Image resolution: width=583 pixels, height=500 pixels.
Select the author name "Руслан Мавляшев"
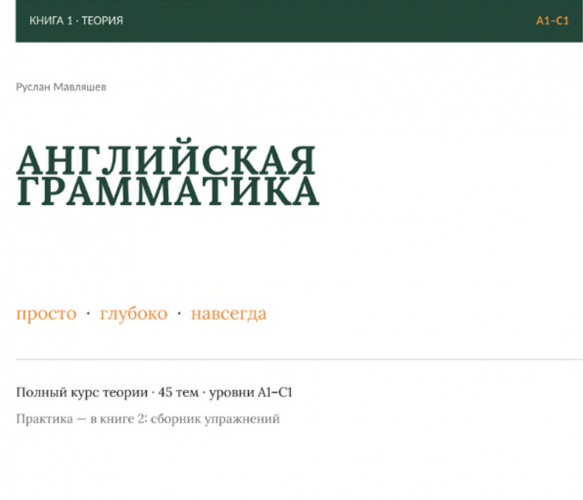[61, 87]
